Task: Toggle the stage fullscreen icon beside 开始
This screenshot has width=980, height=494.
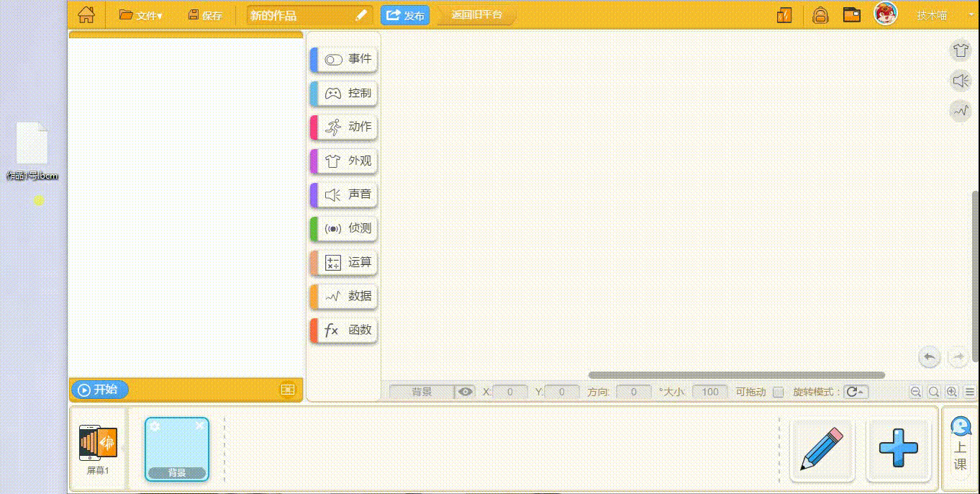Action: [x=288, y=390]
